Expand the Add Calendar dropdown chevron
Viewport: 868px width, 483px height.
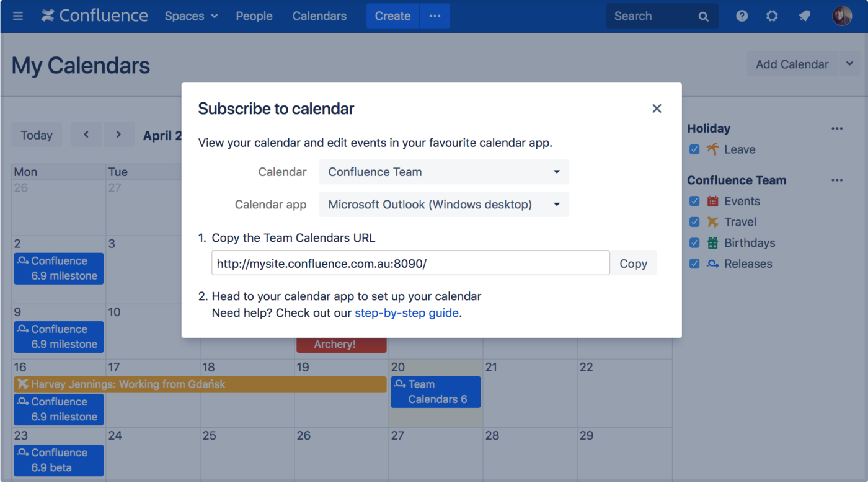pos(850,64)
